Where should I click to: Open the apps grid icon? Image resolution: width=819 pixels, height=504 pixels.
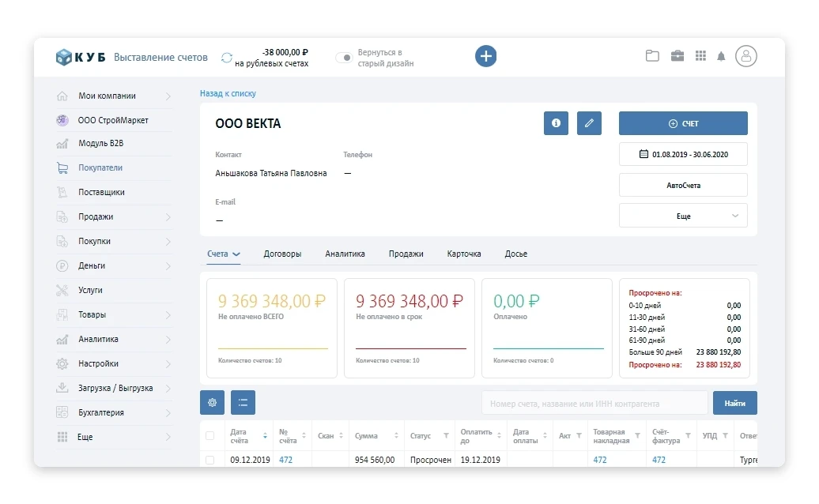700,56
